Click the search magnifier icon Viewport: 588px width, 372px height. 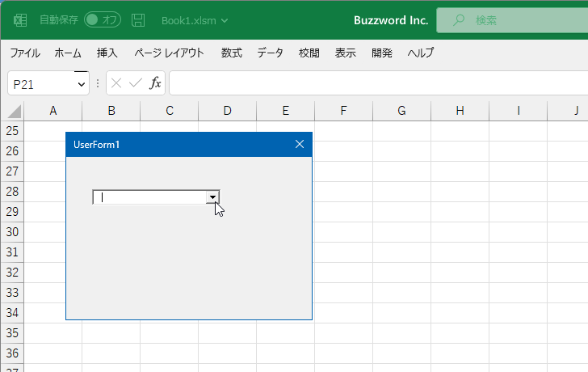tap(458, 20)
